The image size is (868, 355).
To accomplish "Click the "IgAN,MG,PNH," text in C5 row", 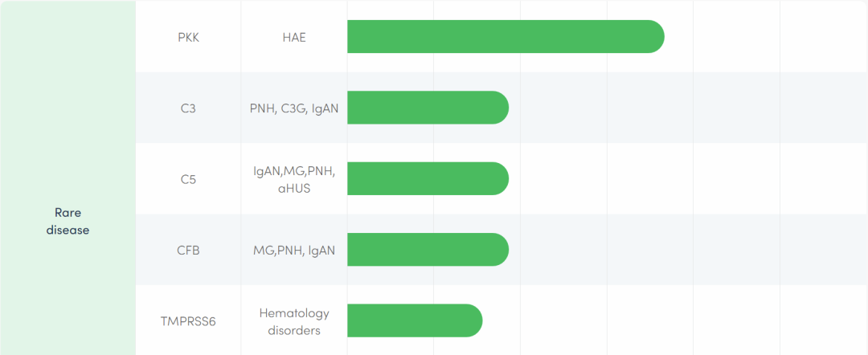I will 294,171.
